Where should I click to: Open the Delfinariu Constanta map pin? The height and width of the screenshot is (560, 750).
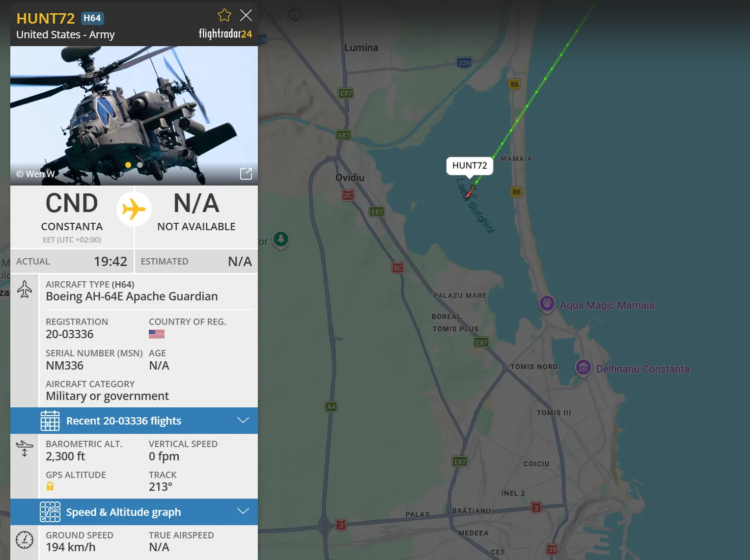click(583, 368)
